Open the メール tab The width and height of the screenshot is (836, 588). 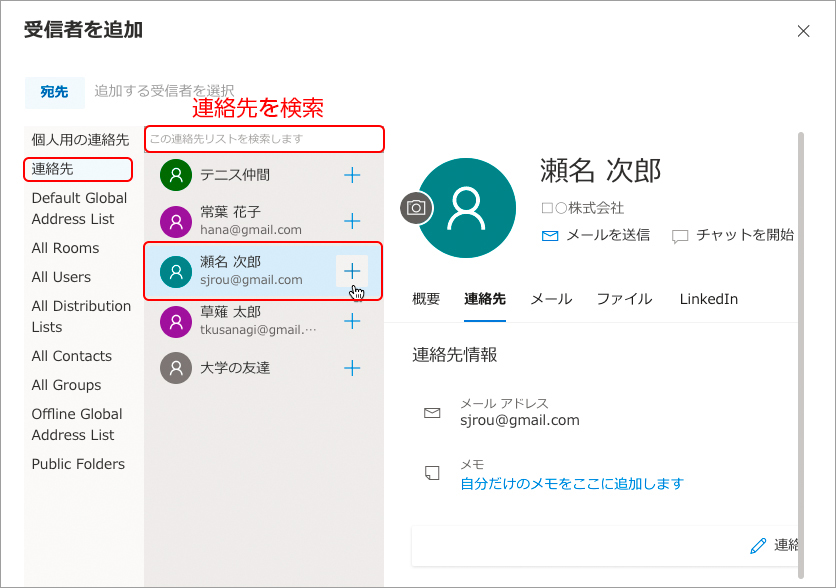(x=551, y=299)
